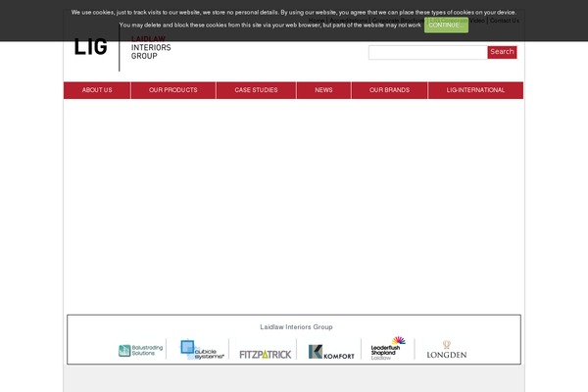Image resolution: width=588 pixels, height=392 pixels.
Task: Click the Komfort brand logo
Action: point(331,352)
